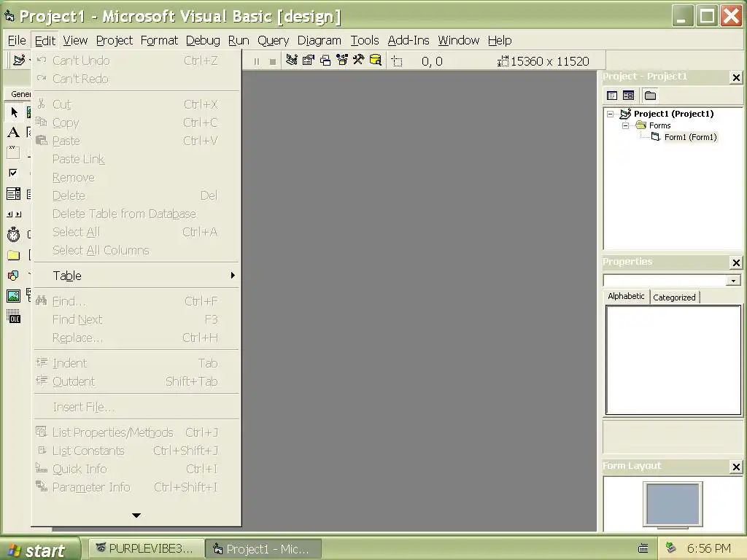This screenshot has height=560, width=747.
Task: Select the Pointer tool in the toolbox
Action: point(14,112)
